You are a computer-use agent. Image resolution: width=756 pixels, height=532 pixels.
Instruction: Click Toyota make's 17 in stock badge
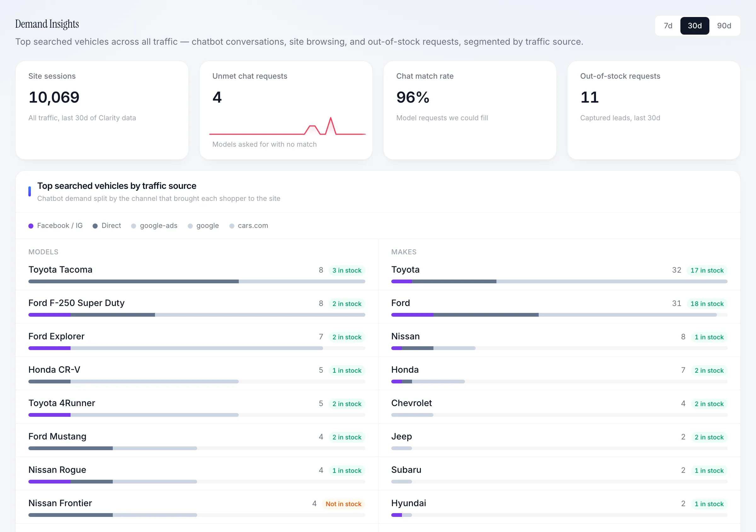click(x=707, y=270)
